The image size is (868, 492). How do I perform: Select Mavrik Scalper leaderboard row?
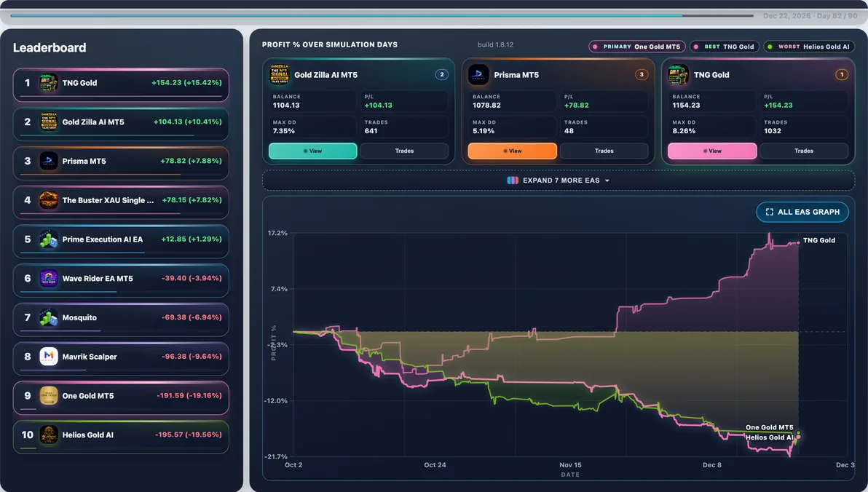(x=121, y=359)
